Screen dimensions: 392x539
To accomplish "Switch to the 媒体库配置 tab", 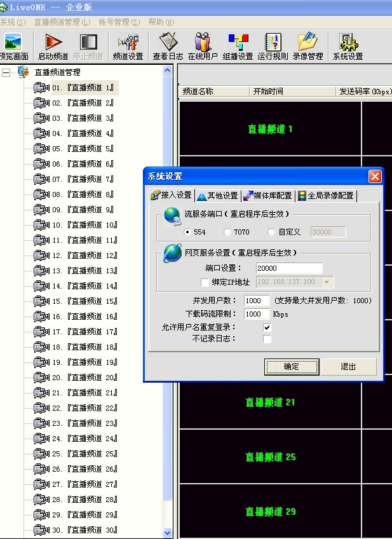I will [267, 196].
